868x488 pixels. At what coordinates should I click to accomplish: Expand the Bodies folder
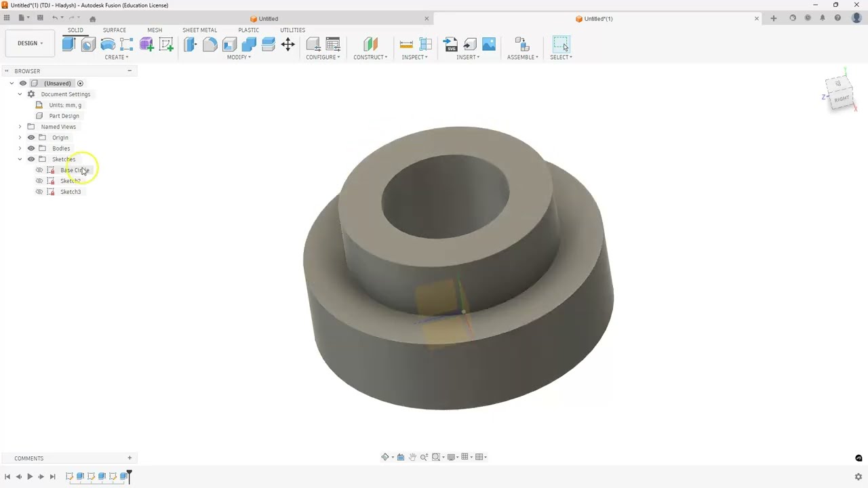20,148
